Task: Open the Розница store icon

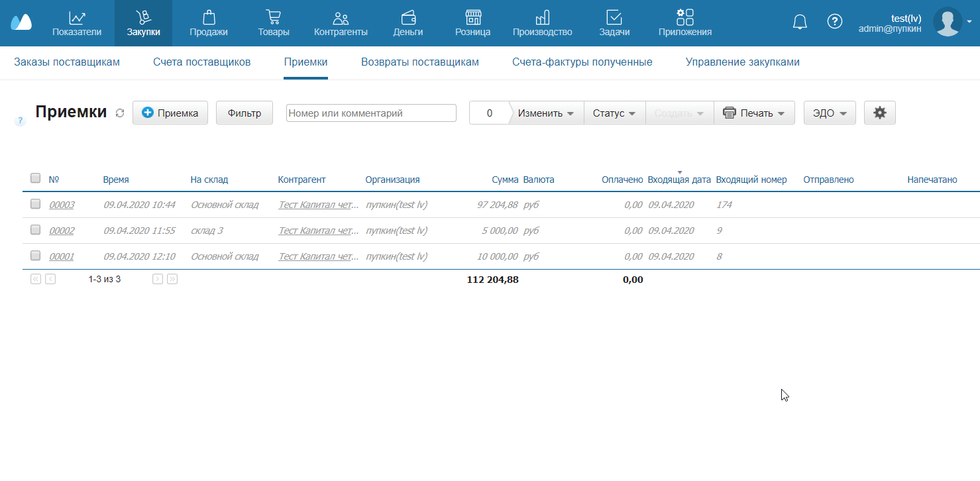Action: (x=472, y=19)
